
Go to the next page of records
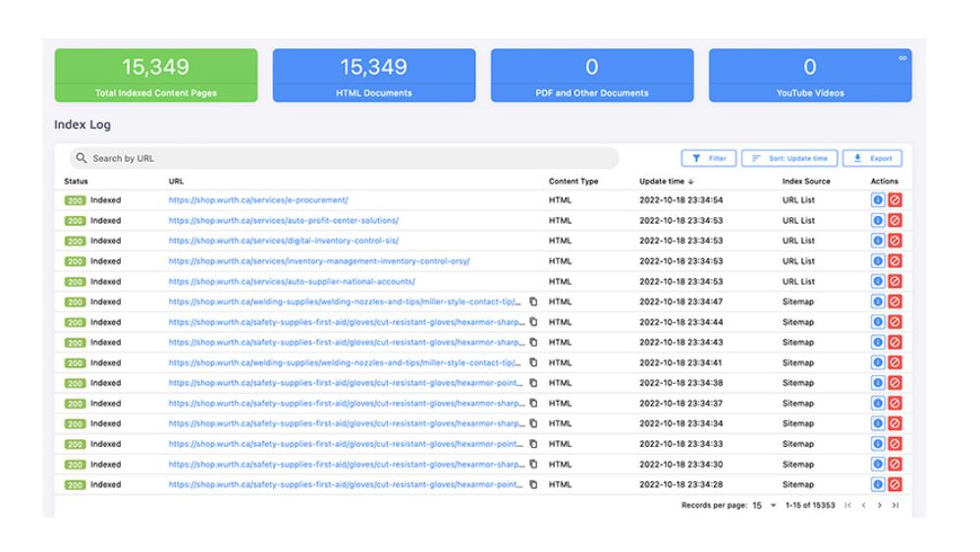[879, 505]
